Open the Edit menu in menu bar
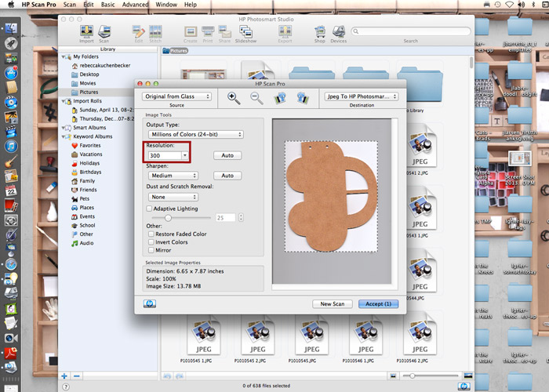 pos(89,5)
